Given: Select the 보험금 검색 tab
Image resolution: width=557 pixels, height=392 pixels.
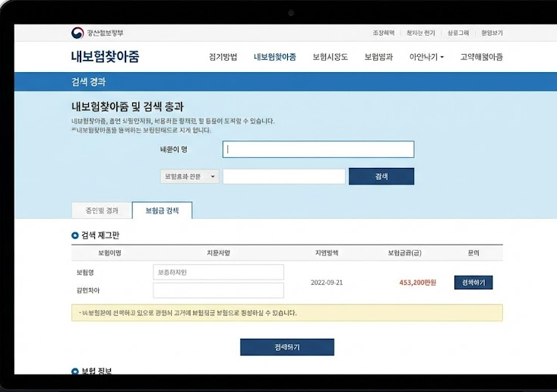Looking at the screenshot, I should point(162,210).
